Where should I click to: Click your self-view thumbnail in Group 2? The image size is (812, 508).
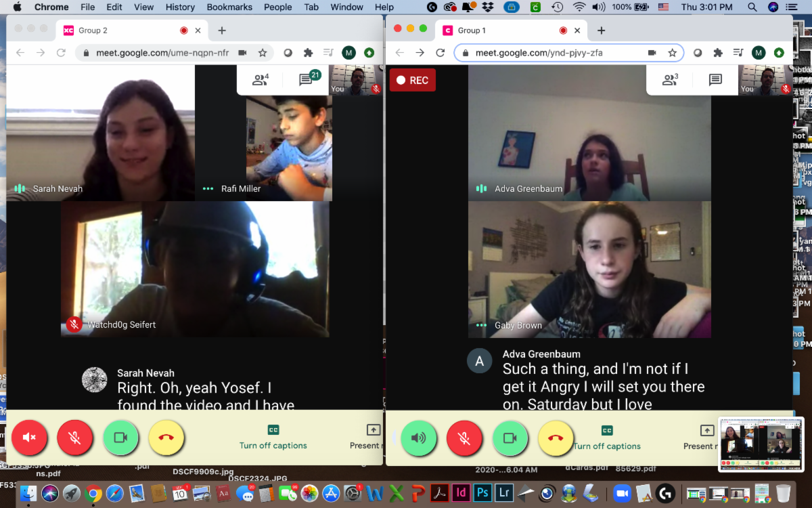[356, 80]
